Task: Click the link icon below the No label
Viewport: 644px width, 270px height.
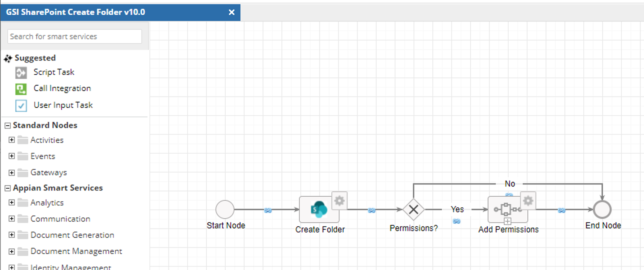Action: [509, 195]
